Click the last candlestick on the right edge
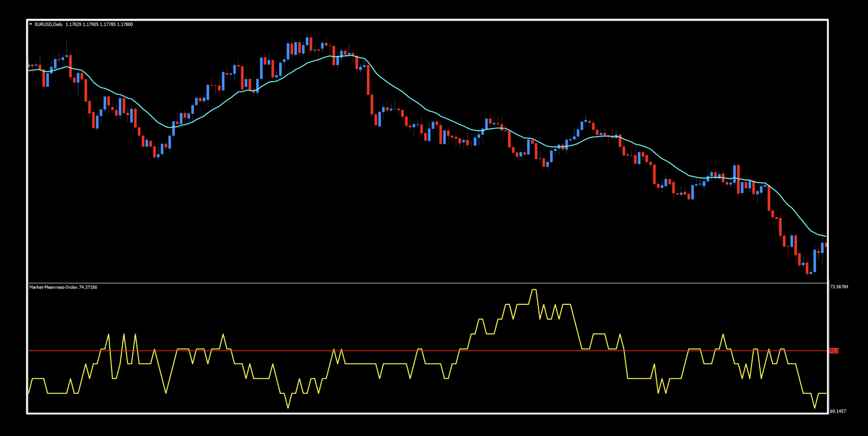Viewport: 868px width, 436px height. (x=826, y=245)
